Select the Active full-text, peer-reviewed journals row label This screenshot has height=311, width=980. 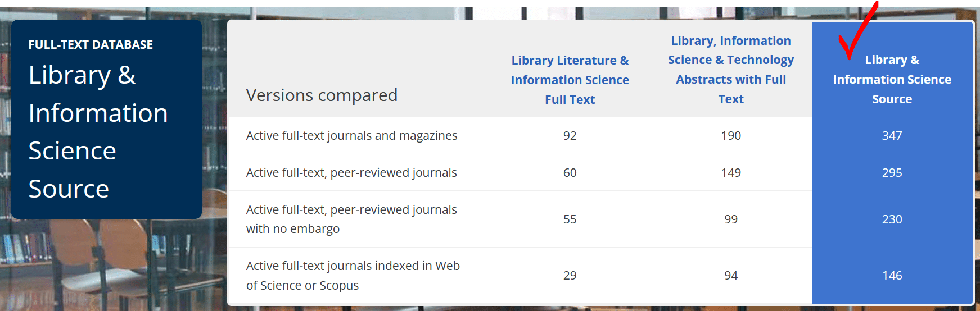(351, 173)
